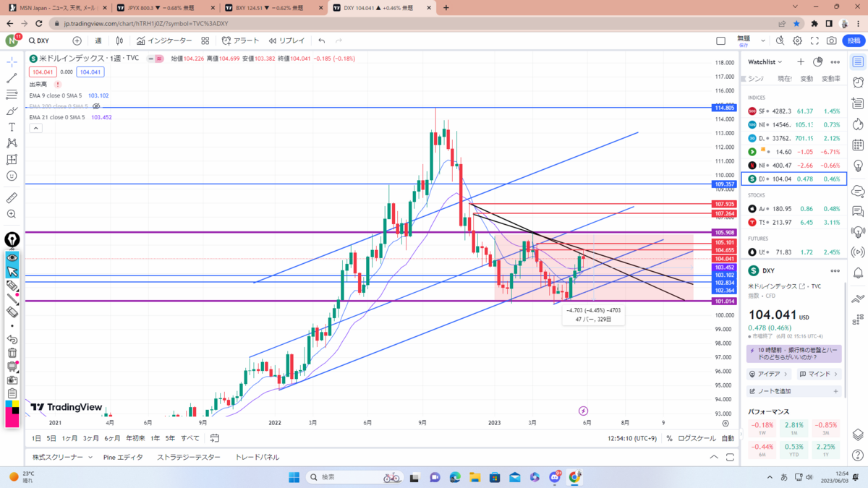Select the すべて time range
Image resolution: width=868 pixels, height=488 pixels.
point(190,438)
